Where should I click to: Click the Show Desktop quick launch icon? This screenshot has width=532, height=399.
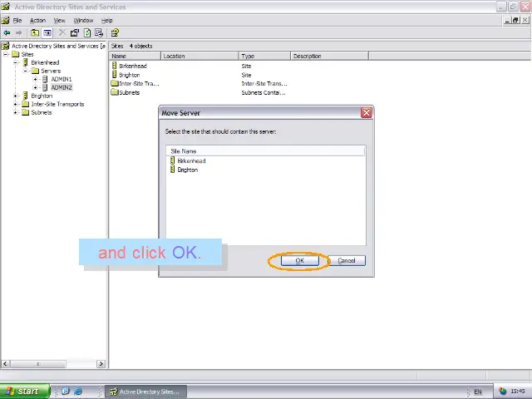pos(66,391)
